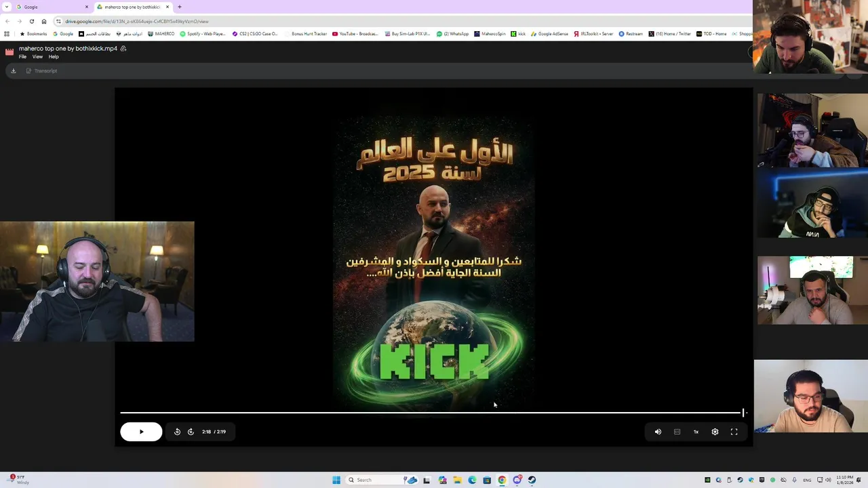The height and width of the screenshot is (488, 868).
Task: Open the system volume tray icon
Action: coord(829,480)
